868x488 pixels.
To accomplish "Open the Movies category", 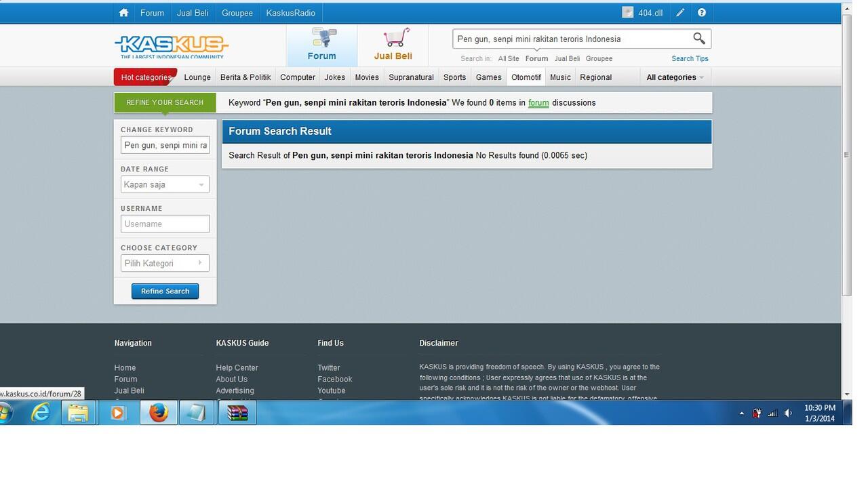I will 367,77.
